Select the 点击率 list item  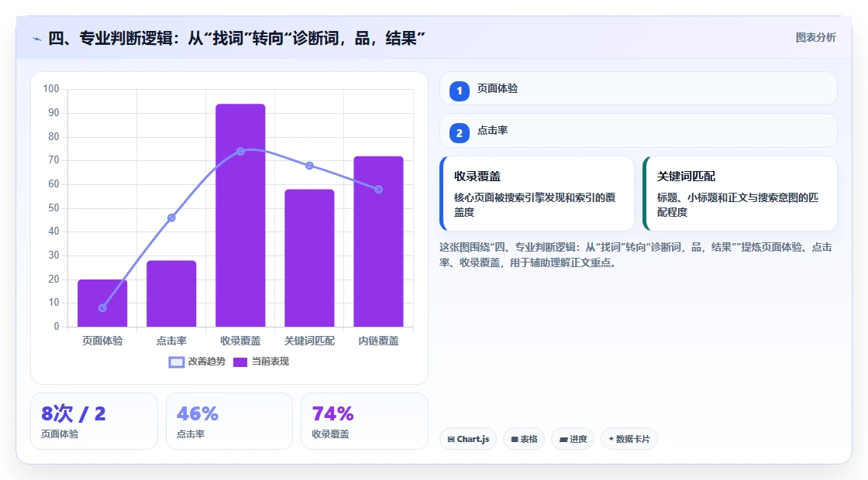coord(639,131)
